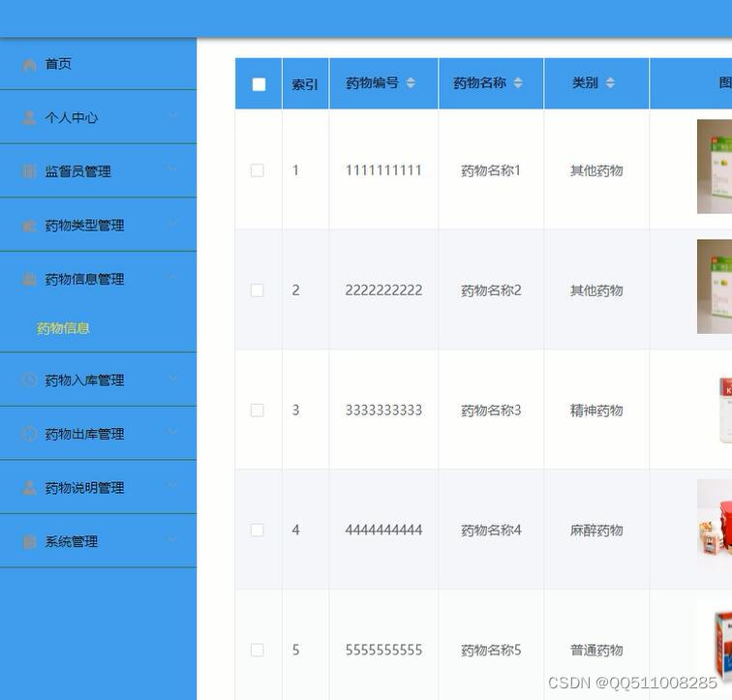Click the icon beside 药物出库管理
The image size is (732, 700).
tap(29, 434)
